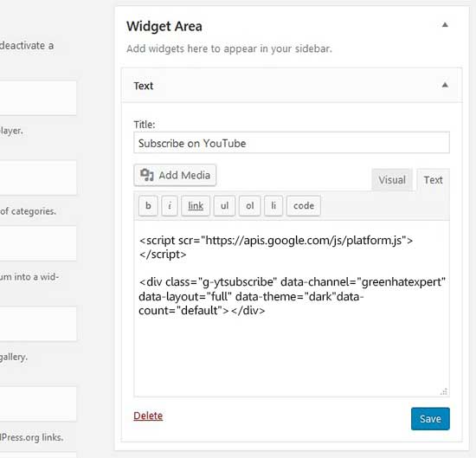The width and height of the screenshot is (476, 458).
Task: Apply italic with the i button
Action: point(170,205)
